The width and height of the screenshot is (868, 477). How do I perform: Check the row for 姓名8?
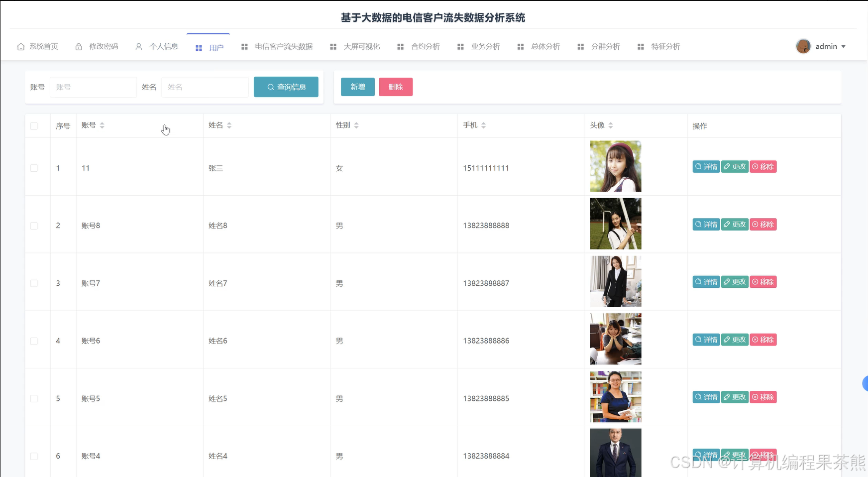tap(34, 226)
